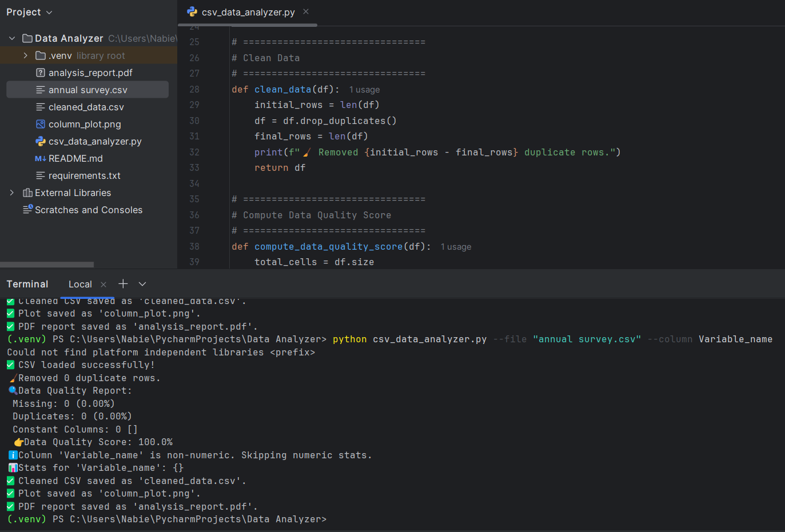Image resolution: width=785 pixels, height=532 pixels.
Task: Select column_plot.png in the project tree
Action: click(x=85, y=124)
